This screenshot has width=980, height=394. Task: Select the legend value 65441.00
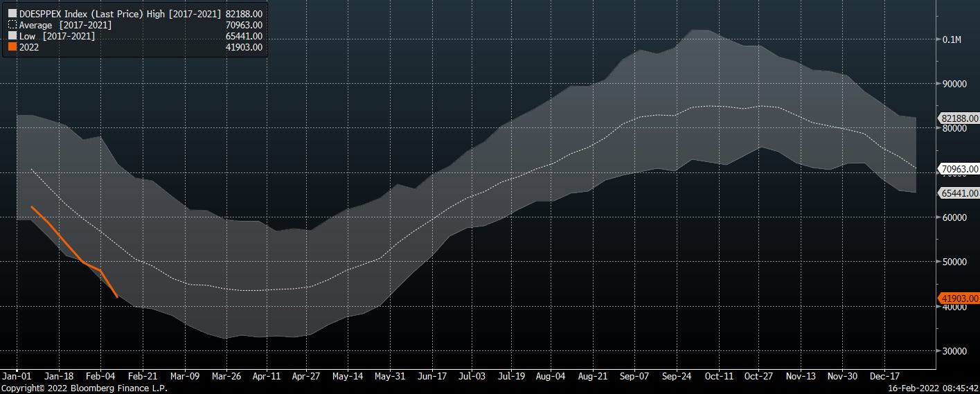pos(244,36)
